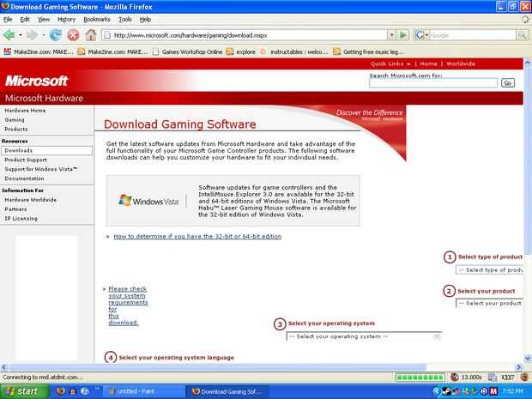
Task: Click the vertical scrollbar down arrow
Action: coord(528,359)
